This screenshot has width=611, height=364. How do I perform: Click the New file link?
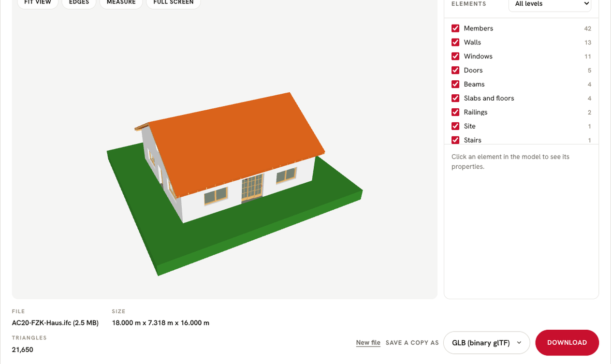tap(368, 343)
